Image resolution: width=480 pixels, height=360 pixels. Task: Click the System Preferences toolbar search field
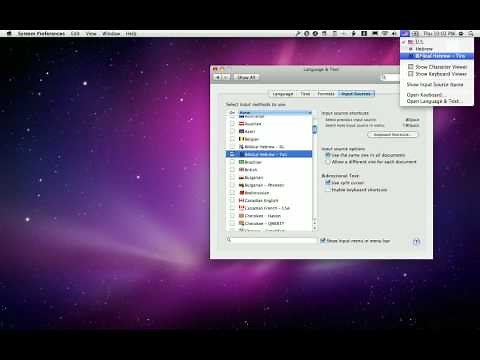pos(391,77)
